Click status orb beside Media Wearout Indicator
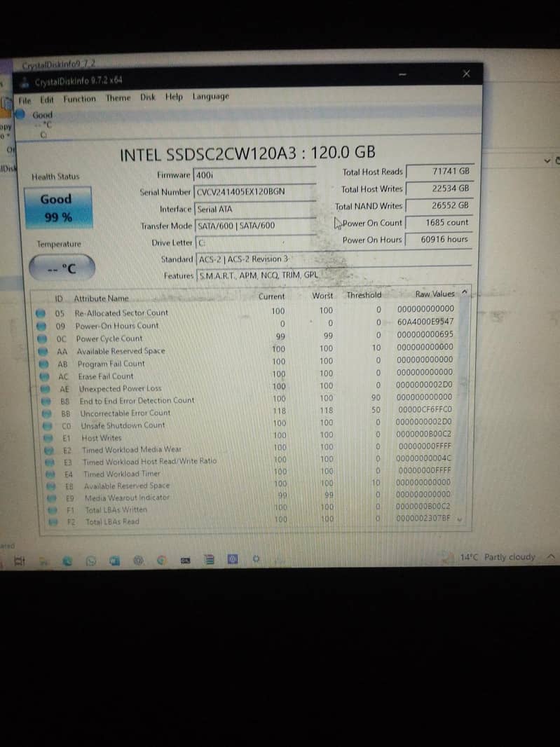The width and height of the screenshot is (560, 747). [50, 498]
